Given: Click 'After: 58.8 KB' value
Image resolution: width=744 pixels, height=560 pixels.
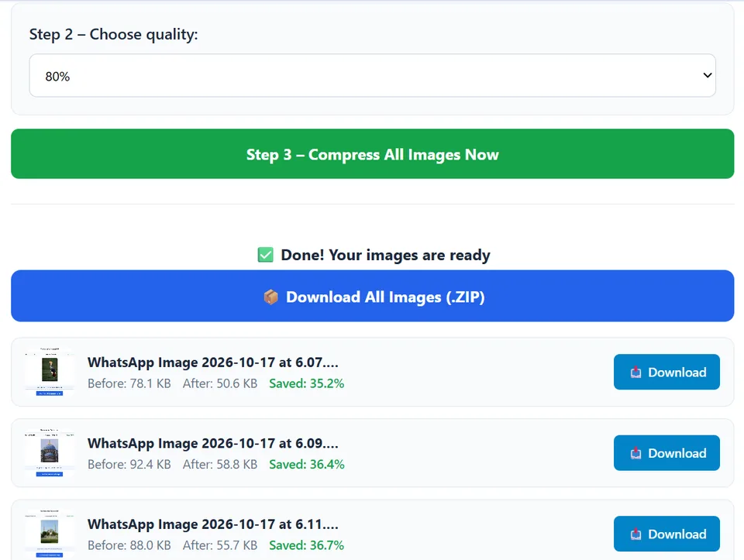Looking at the screenshot, I should 220,464.
